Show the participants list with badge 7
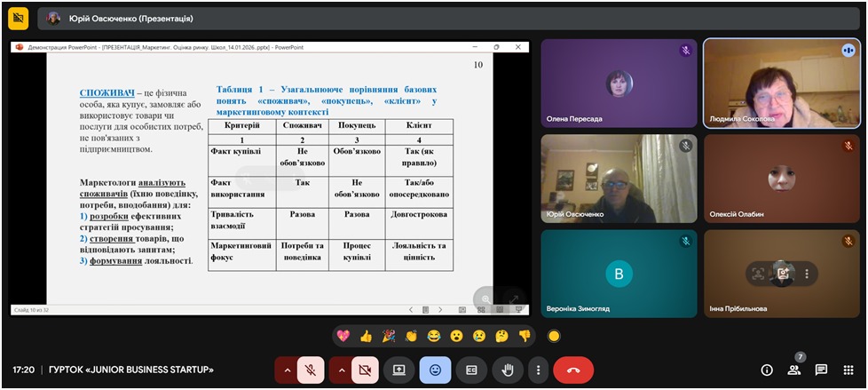 [794, 370]
